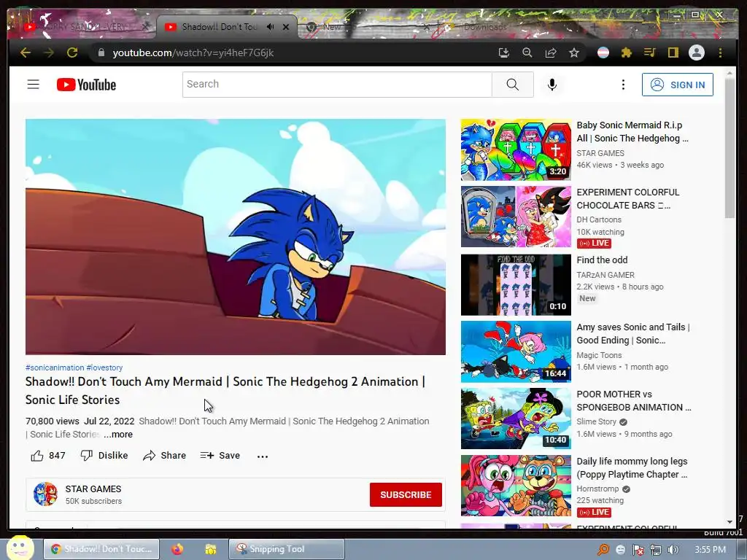Open DH Cartoons channel name
Screen dimensions: 747x560
tap(599, 219)
